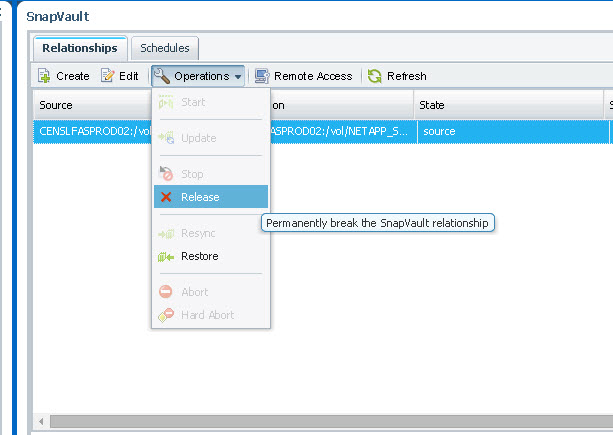
Task: Click the Restore menu icon
Action: pos(166,256)
